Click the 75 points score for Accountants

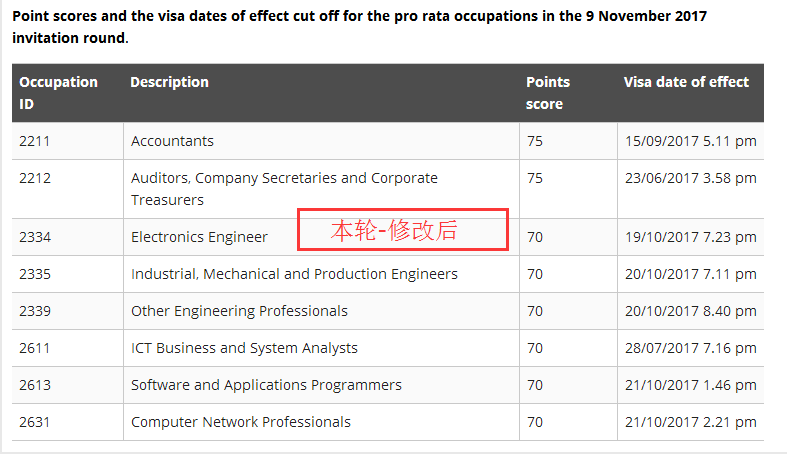(x=535, y=141)
